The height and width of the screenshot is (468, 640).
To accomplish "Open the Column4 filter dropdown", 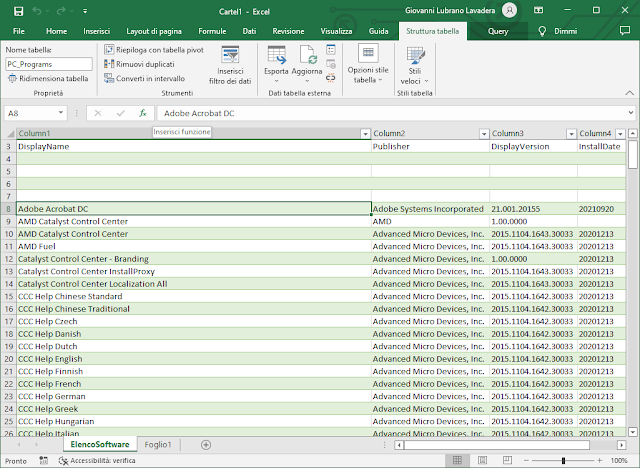I will tap(620, 134).
